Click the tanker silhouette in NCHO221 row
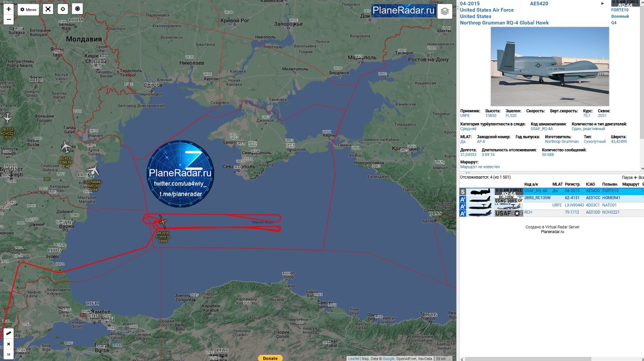The image size is (644, 361). click(x=480, y=213)
